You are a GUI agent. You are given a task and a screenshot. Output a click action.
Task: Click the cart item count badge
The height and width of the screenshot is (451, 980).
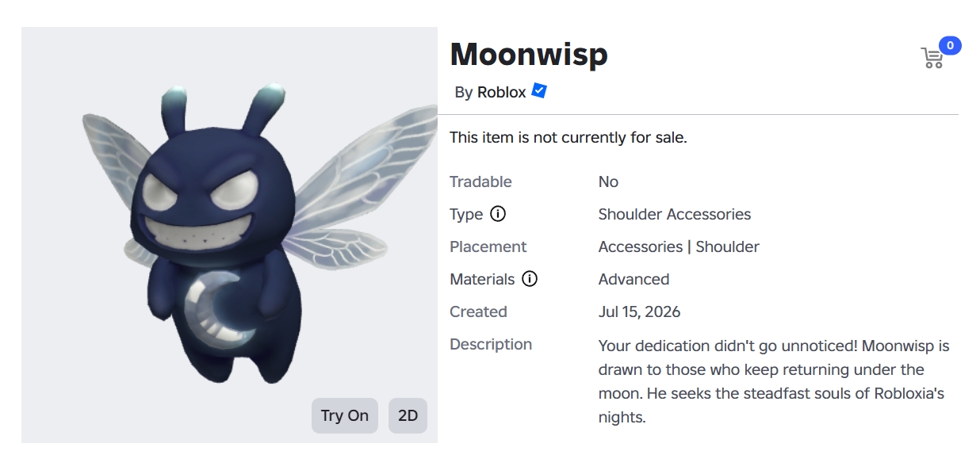click(950, 45)
